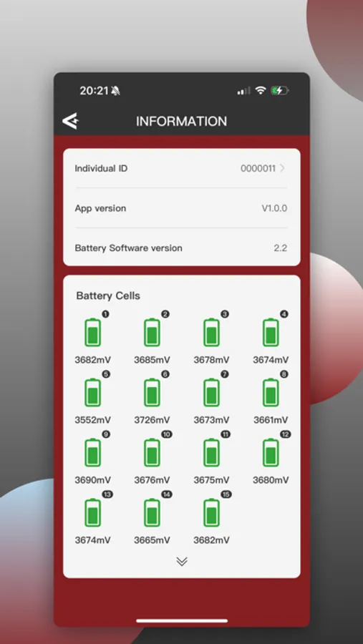Go back using the arrow logo icon
The height and width of the screenshot is (644, 363).
click(70, 121)
